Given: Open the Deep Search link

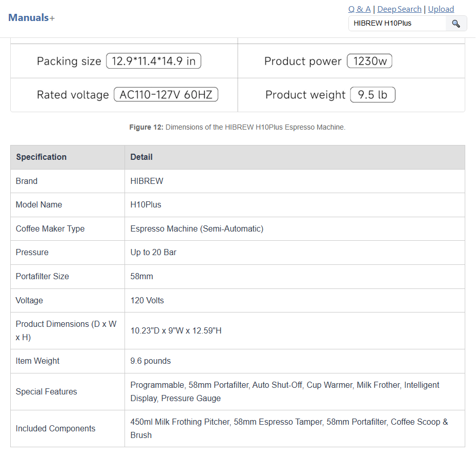Looking at the screenshot, I should pyautogui.click(x=399, y=9).
